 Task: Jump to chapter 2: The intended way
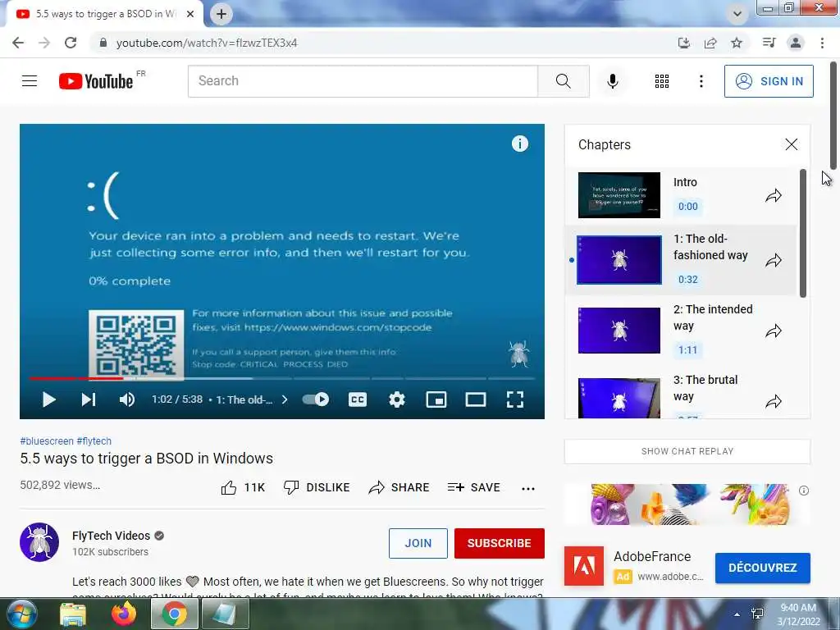pyautogui.click(x=681, y=330)
